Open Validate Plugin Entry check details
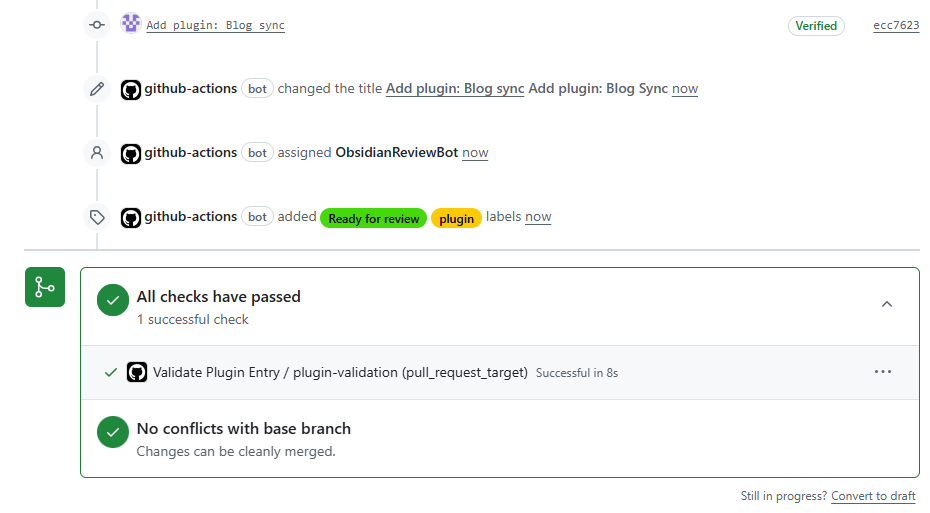This screenshot has height=513, width=930. click(340, 372)
